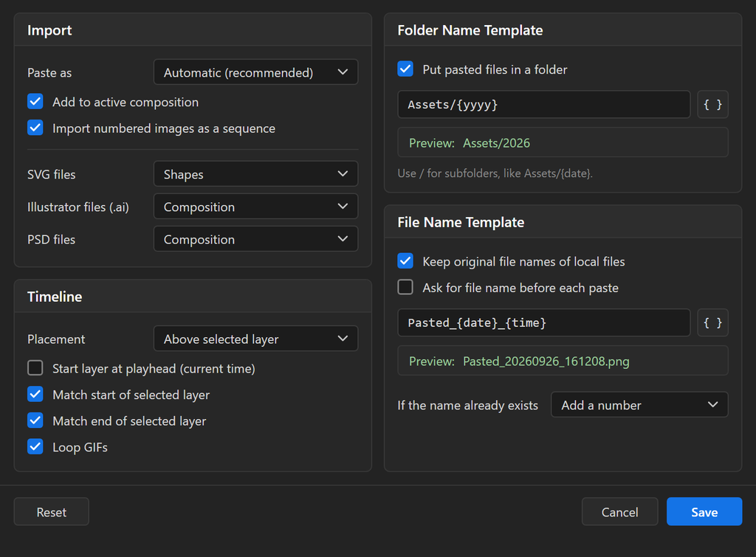
Task: Open the Illustrator files (.ai) dropdown
Action: click(255, 207)
